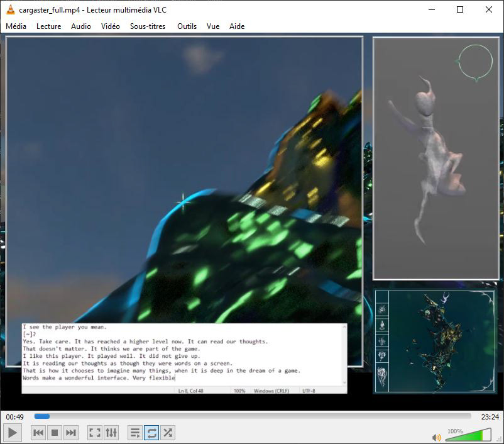Click the line starting "Yes. Take care."
Viewport: 504px width, 444px height.
(x=145, y=341)
